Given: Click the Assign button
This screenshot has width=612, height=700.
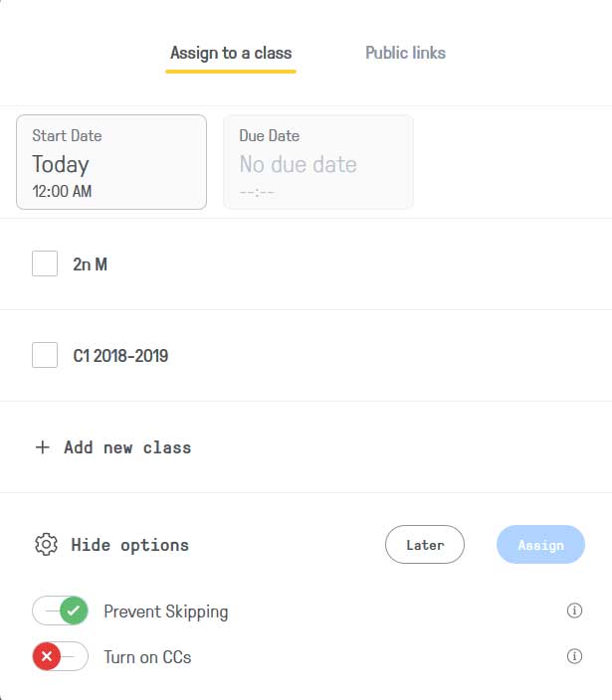Looking at the screenshot, I should click(x=540, y=544).
